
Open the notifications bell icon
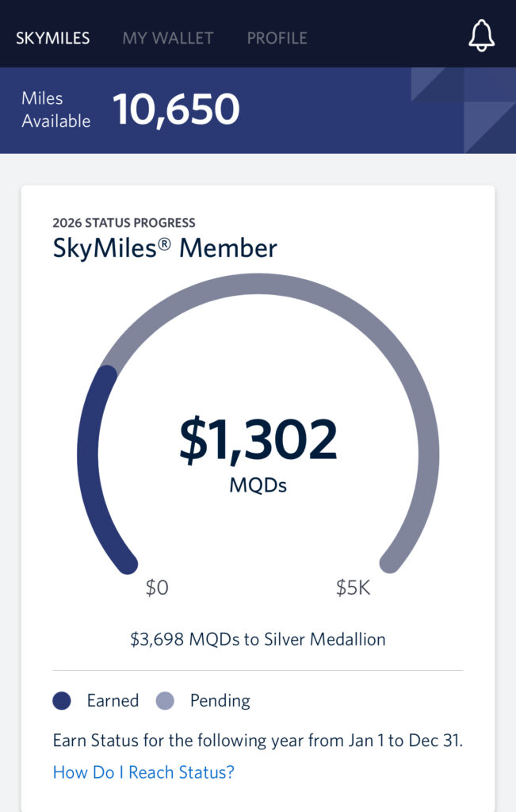click(x=481, y=36)
